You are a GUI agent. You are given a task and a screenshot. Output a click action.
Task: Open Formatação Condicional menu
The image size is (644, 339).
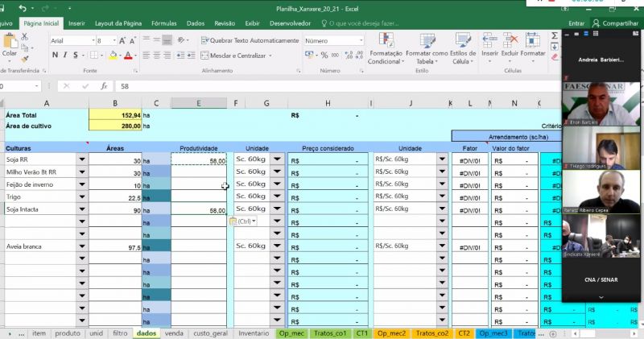(x=386, y=48)
